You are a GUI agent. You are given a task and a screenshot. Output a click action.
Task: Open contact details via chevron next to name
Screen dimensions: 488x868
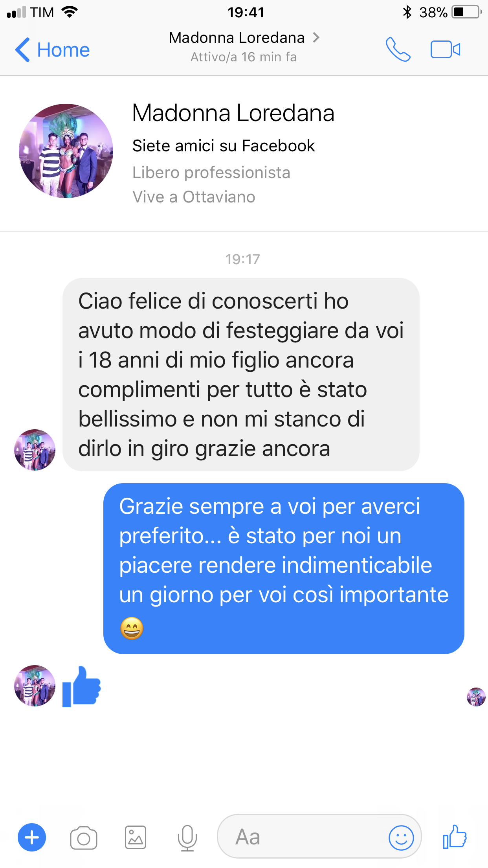point(316,38)
